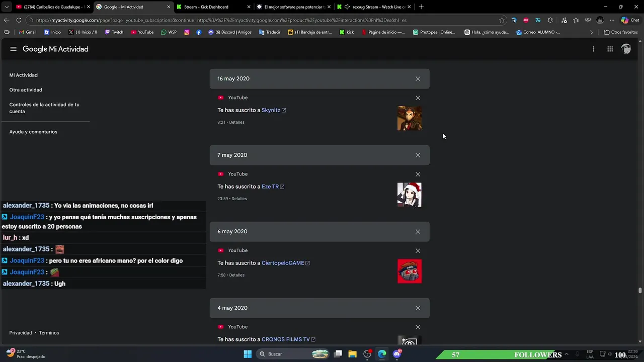644x362 pixels.
Task: Open the Photopea Online bookmark
Action: tap(434, 32)
